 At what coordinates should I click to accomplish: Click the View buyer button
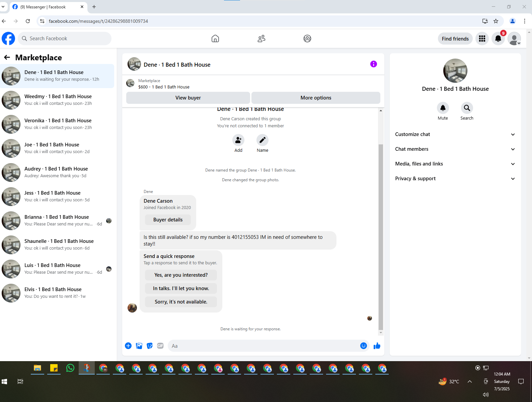point(188,98)
